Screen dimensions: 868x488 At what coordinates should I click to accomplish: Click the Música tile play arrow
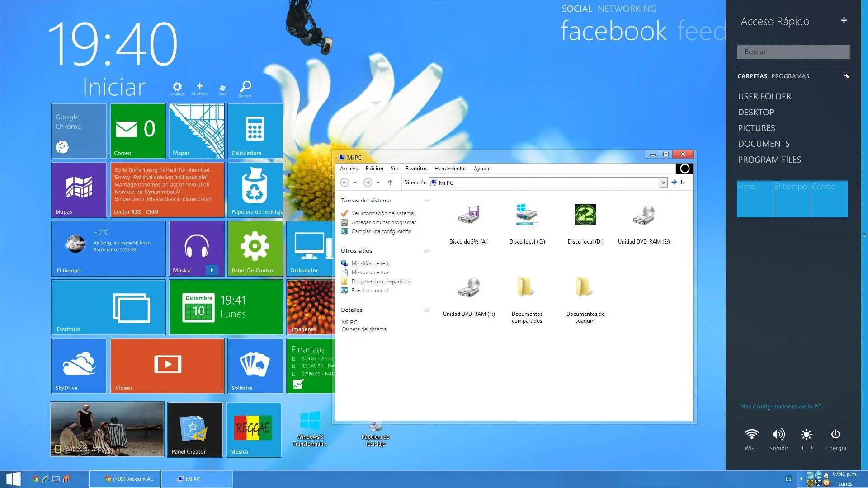[x=212, y=270]
